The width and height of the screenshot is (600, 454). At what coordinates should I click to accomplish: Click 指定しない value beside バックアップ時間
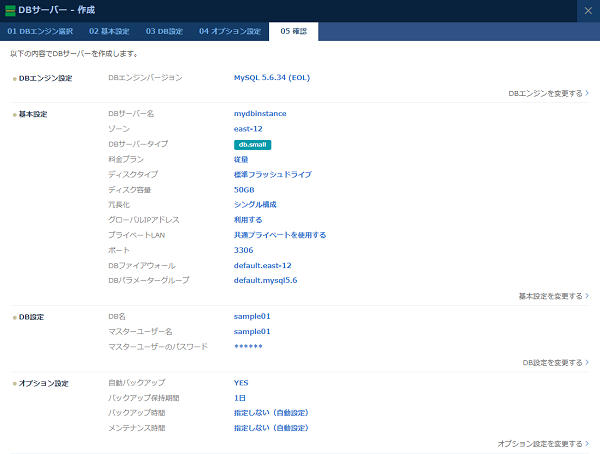coord(271,413)
